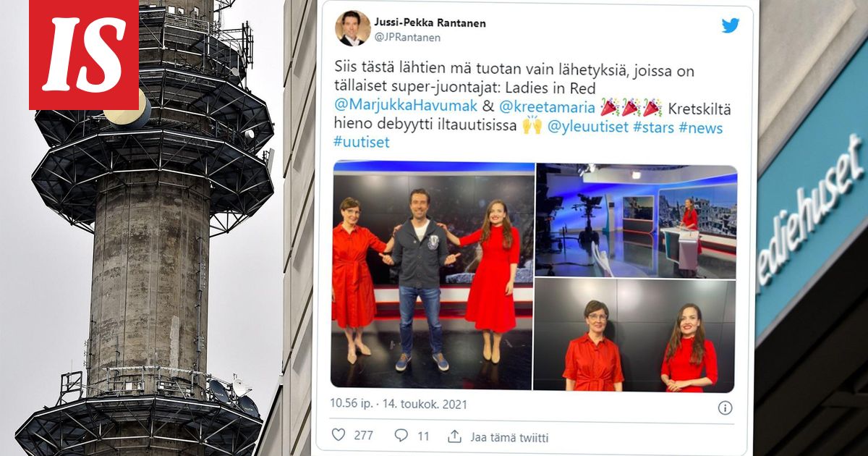868x456 pixels.
Task: Like the tweet with heart icon
Action: (338, 435)
